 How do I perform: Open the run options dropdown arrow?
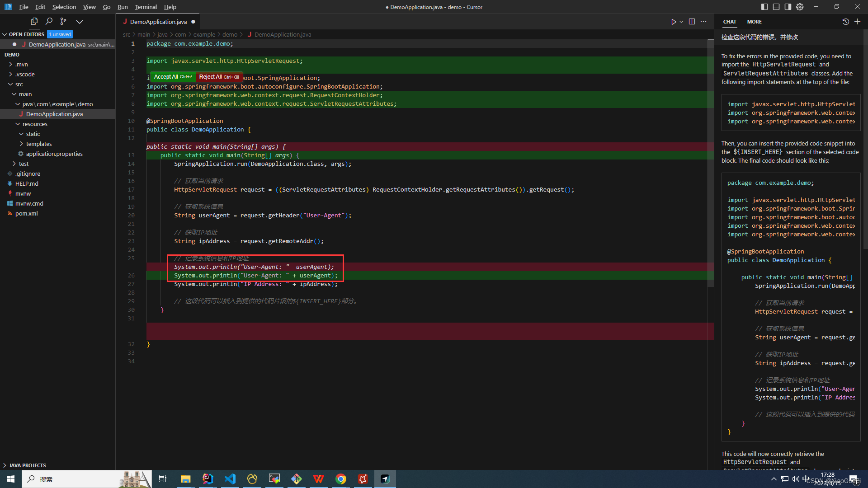coord(681,22)
